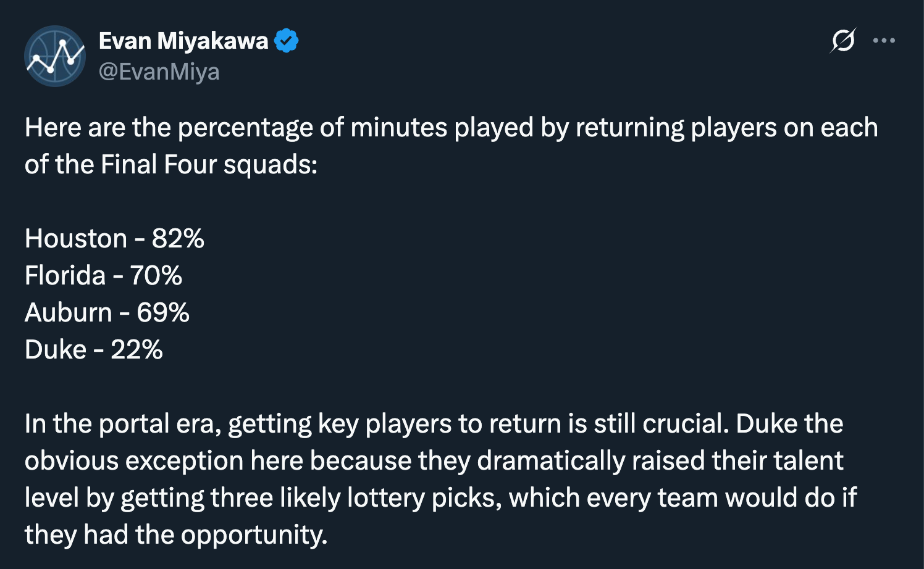The image size is (924, 569).
Task: Click the words "Final Four squads:"
Action: (209, 165)
